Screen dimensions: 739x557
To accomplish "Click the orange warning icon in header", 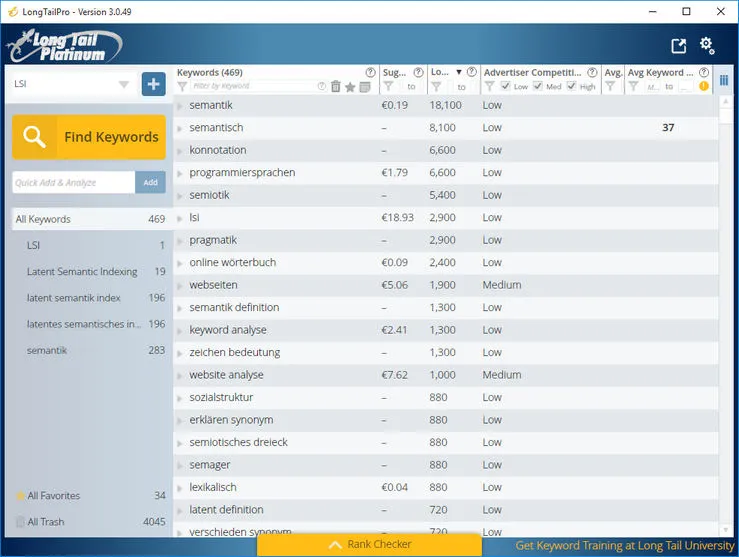I will [704, 86].
